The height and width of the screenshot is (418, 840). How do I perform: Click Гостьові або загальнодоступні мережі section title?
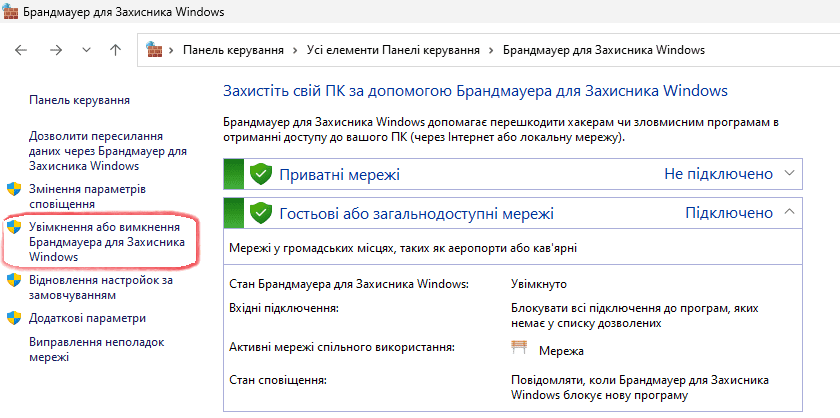[x=417, y=214]
